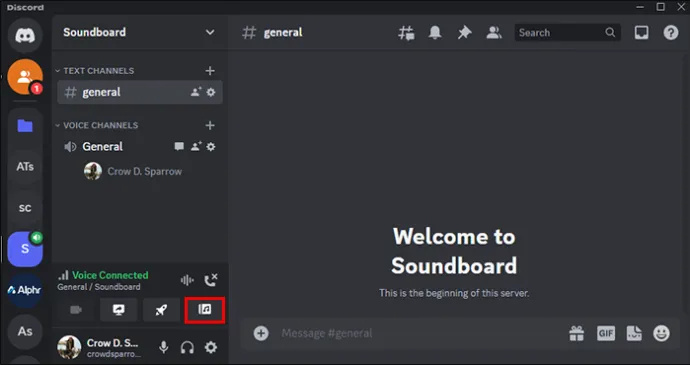
Task: Start an Activity with rocket icon
Action: pos(161,310)
